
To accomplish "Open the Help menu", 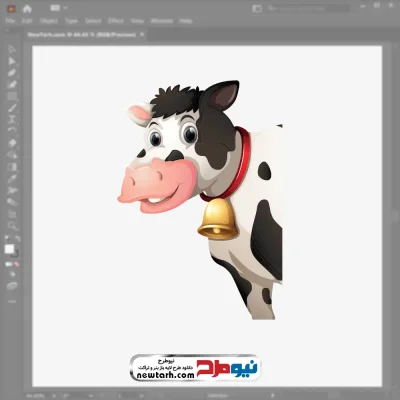I will 186,21.
